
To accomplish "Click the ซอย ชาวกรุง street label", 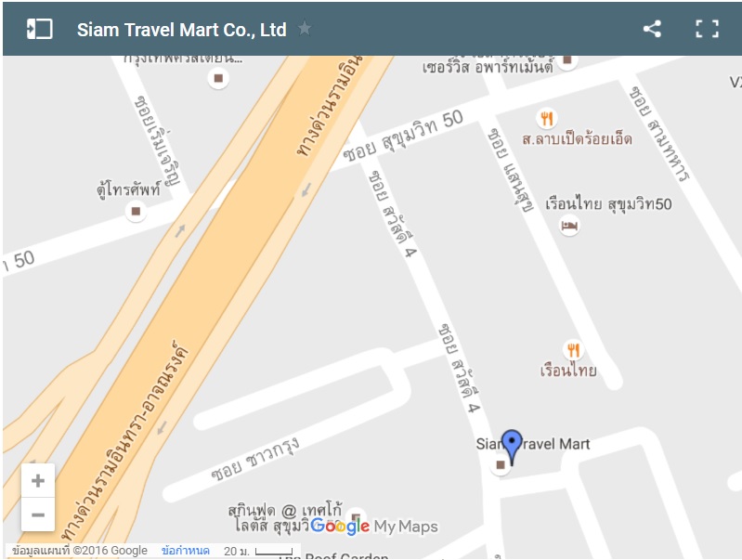I will click(x=254, y=459).
